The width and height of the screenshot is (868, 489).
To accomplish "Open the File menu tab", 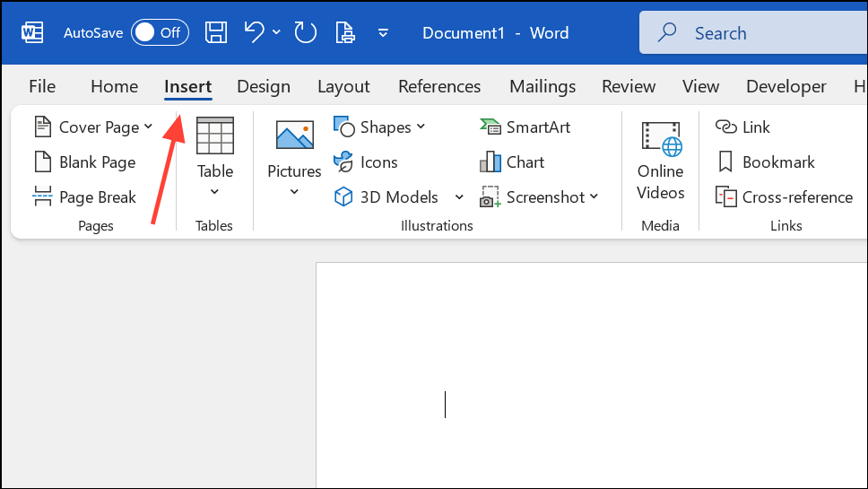I will (42, 87).
